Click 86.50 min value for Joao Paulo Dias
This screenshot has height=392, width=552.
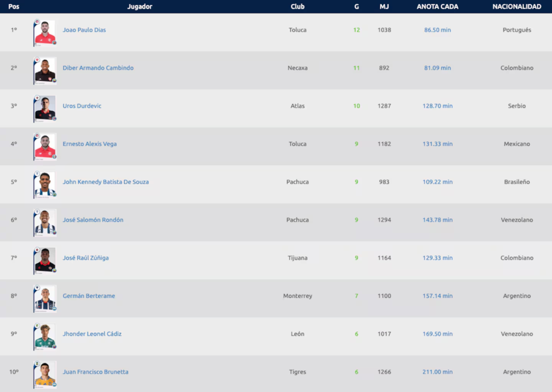437,30
